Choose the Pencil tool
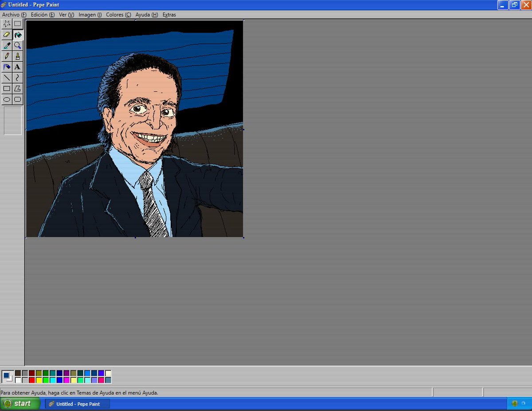Viewport: 532px width, 411px height. point(7,56)
